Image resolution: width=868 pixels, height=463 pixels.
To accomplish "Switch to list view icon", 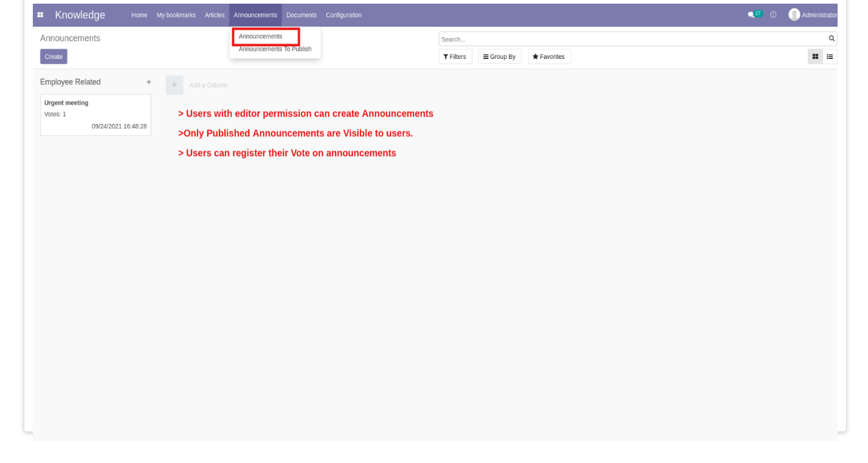I will click(830, 57).
